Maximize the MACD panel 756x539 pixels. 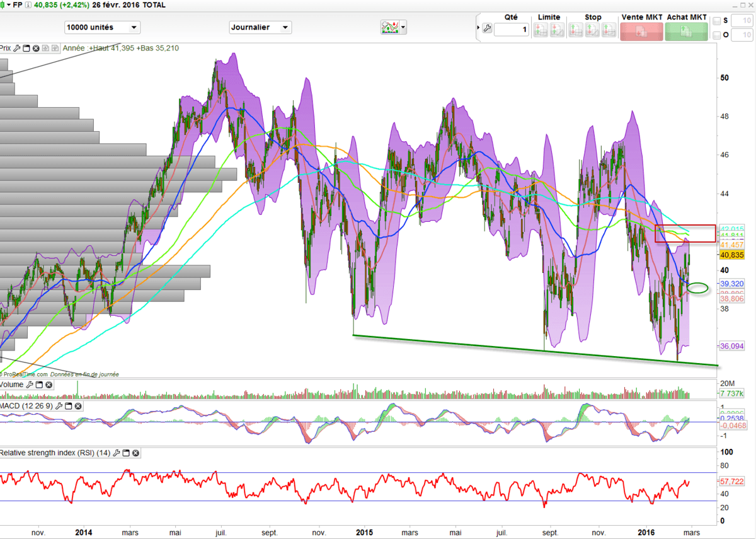point(68,407)
